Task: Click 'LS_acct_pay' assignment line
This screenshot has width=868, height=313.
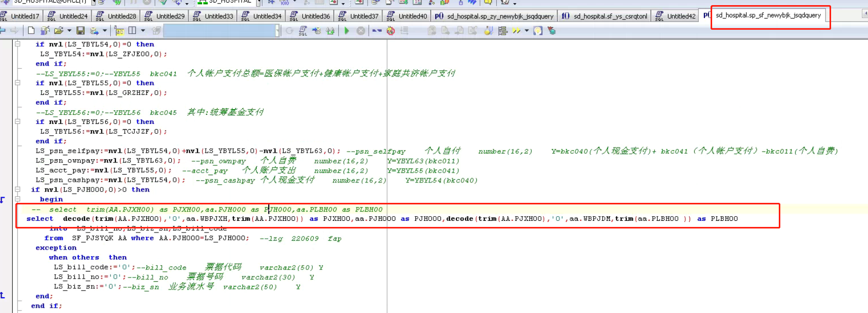Action: (104, 170)
